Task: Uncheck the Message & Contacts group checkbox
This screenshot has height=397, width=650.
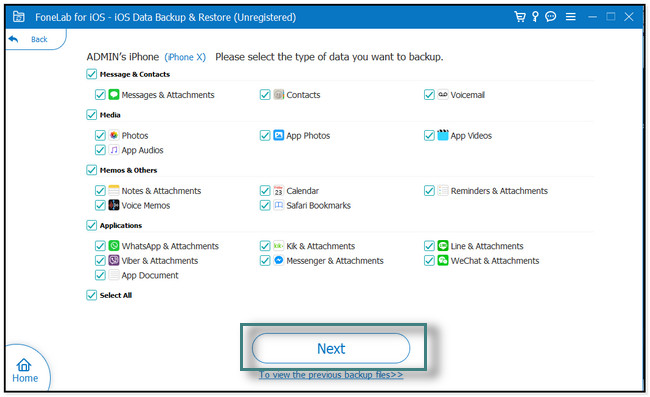Action: click(91, 74)
